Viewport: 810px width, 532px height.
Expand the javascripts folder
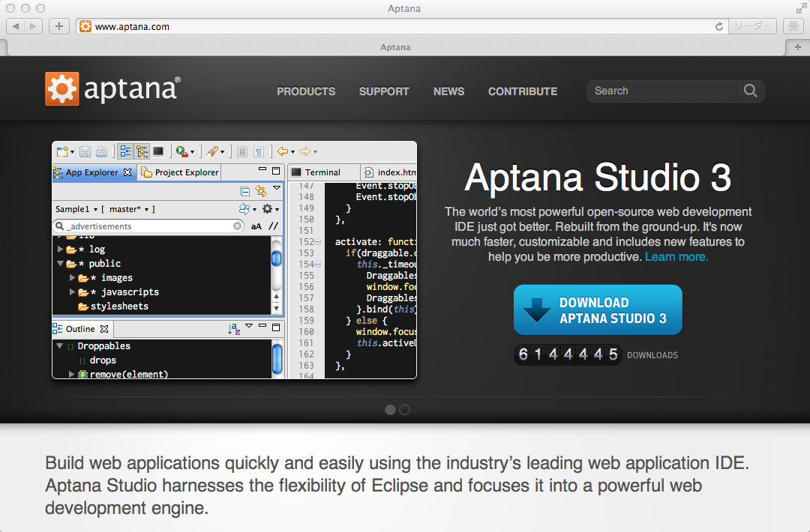[x=72, y=292]
